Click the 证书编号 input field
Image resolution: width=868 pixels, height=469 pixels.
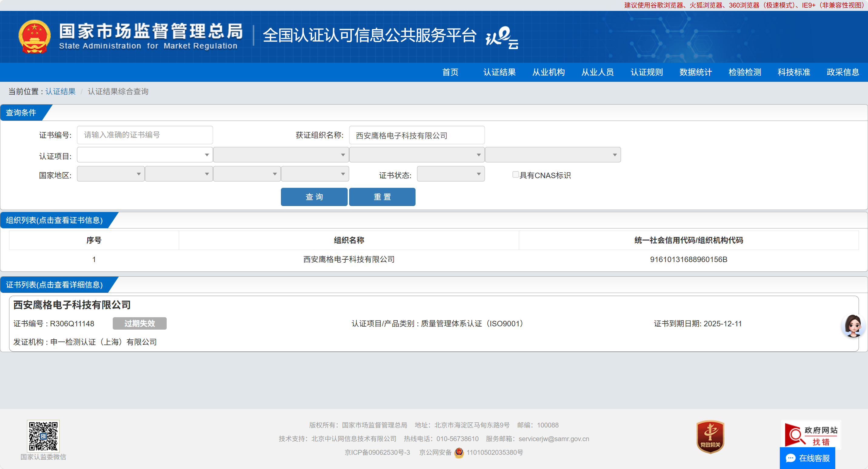tap(145, 135)
